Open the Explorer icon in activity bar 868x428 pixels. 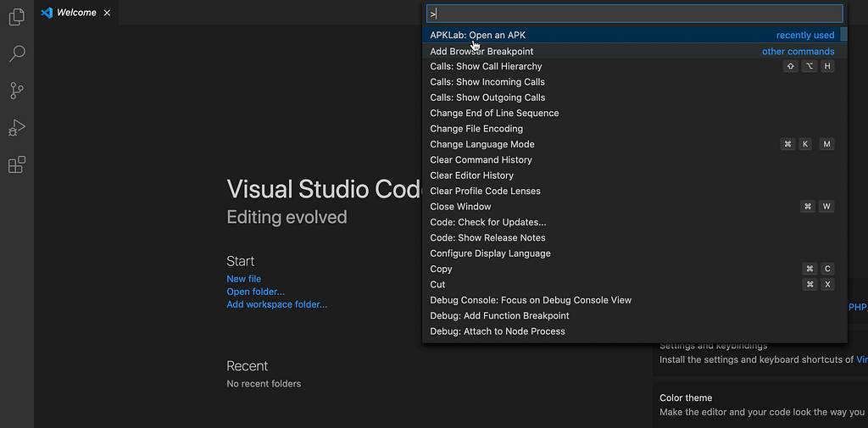coord(16,16)
